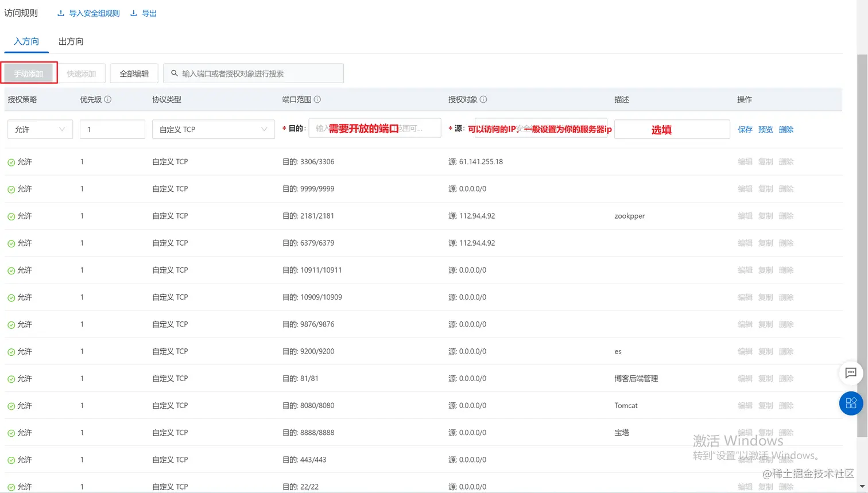The width and height of the screenshot is (868, 493).
Task: Click the 操作 column header
Action: coord(745,99)
